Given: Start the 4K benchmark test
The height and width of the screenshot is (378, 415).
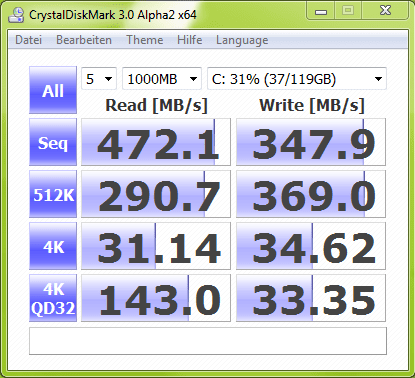Looking at the screenshot, I should point(53,246).
